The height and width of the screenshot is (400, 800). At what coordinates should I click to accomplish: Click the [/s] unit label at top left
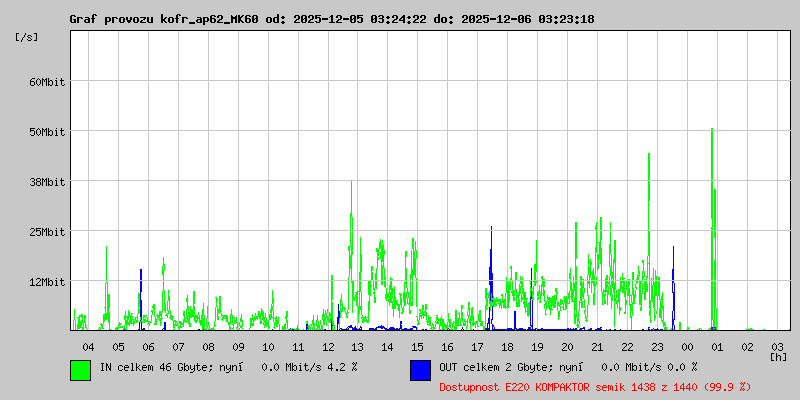[x=27, y=37]
